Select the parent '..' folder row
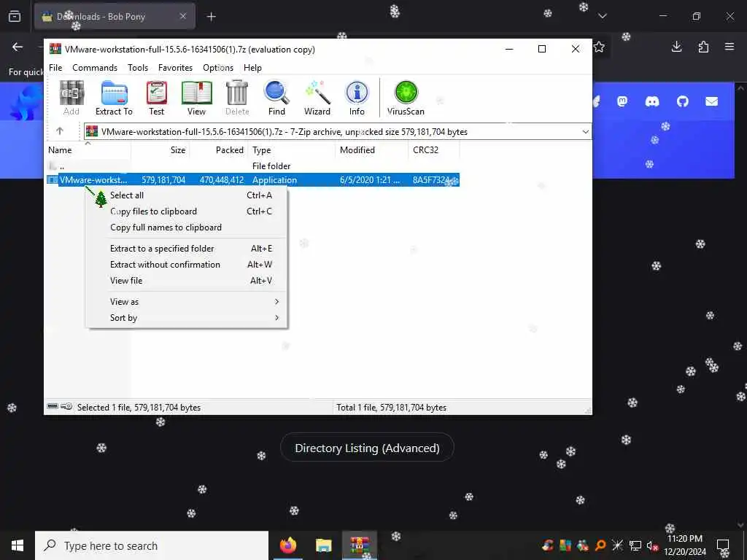 pyautogui.click(x=252, y=166)
